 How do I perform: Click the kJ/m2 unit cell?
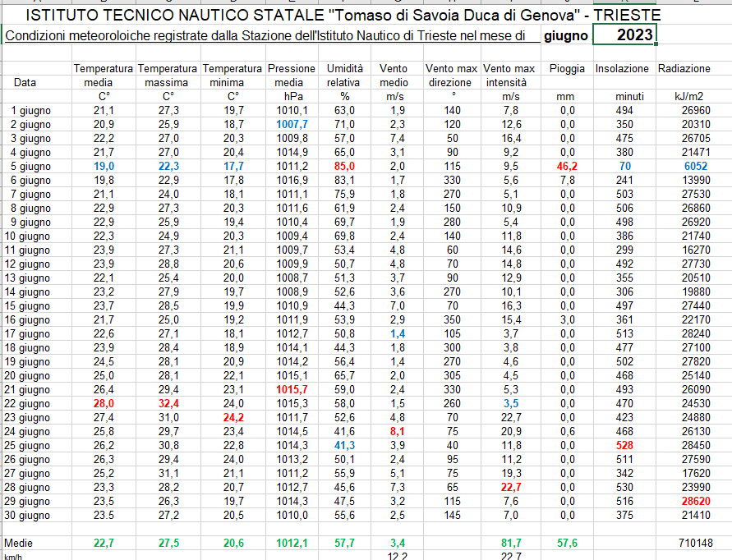click(x=688, y=97)
